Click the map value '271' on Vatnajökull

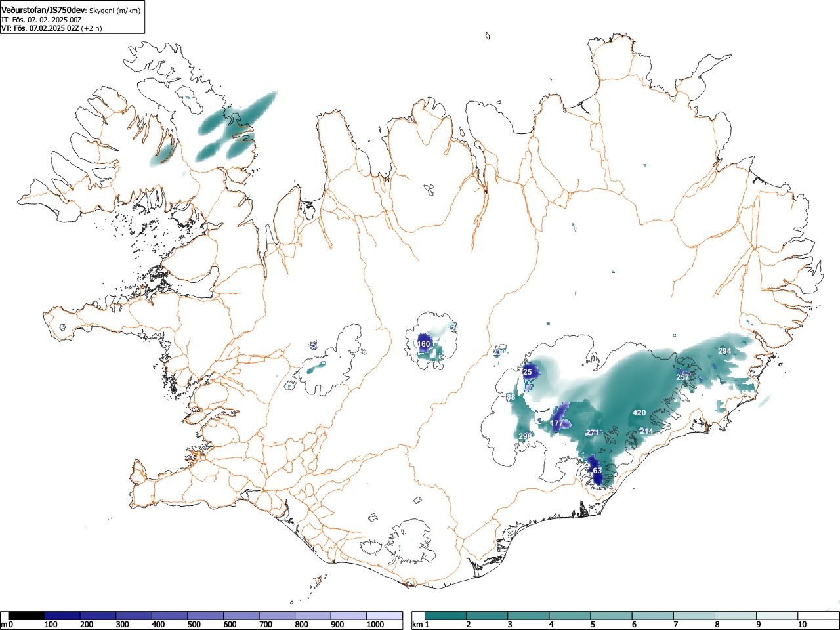coord(593,432)
